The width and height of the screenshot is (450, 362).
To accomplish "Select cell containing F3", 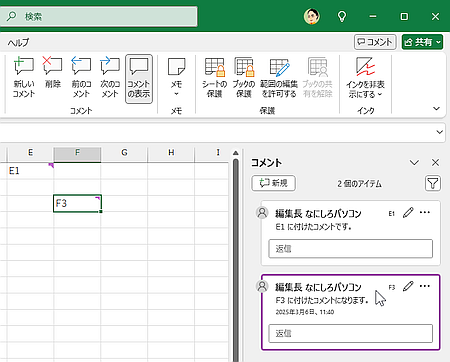I will point(77,203).
